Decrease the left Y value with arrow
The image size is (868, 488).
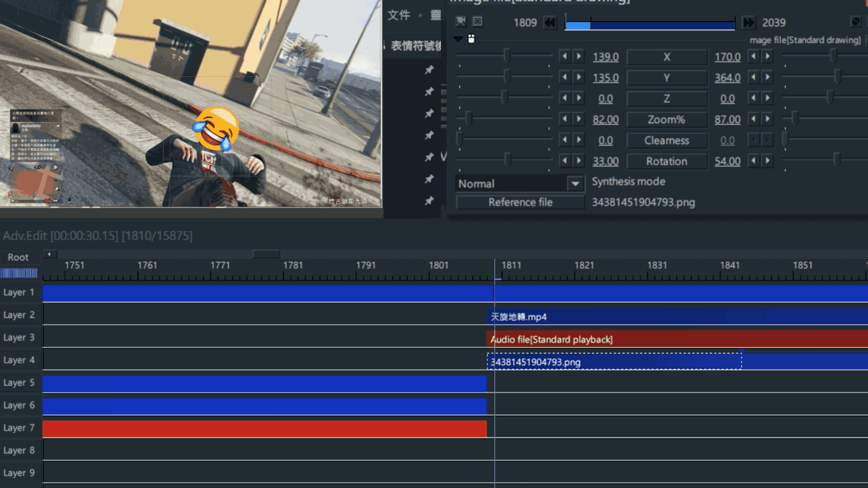(564, 78)
